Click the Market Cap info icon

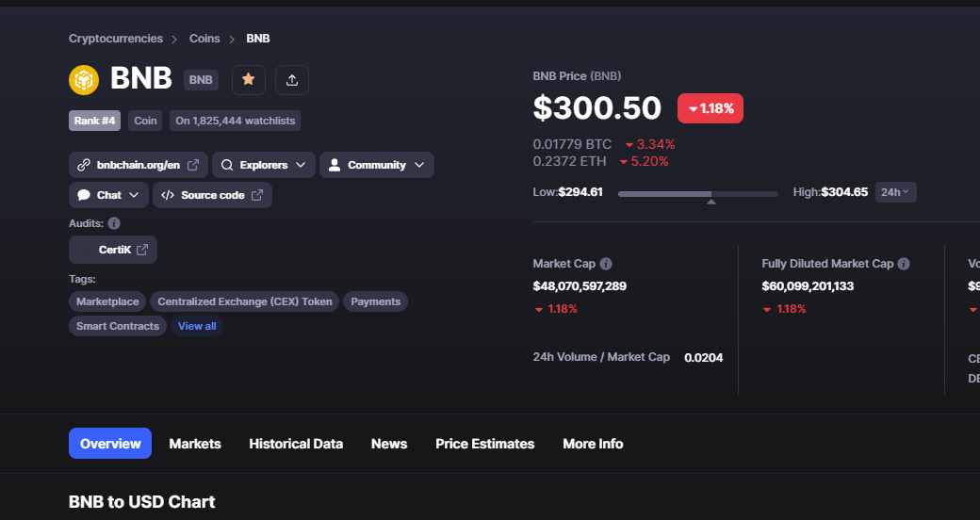pyautogui.click(x=606, y=264)
